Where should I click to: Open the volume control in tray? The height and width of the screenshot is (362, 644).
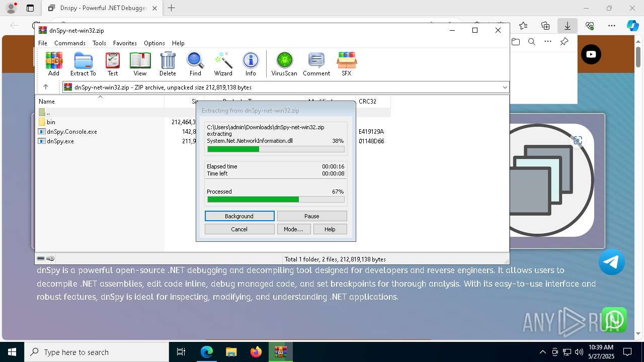click(579, 352)
